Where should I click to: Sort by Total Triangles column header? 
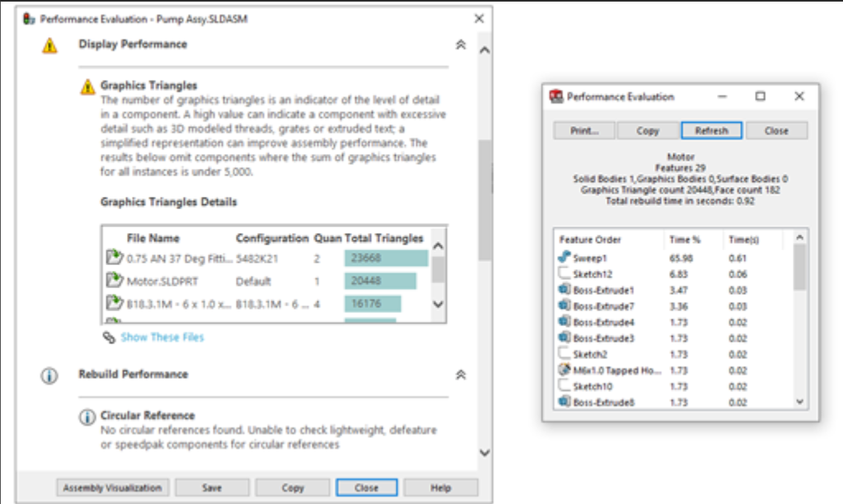[x=384, y=238]
